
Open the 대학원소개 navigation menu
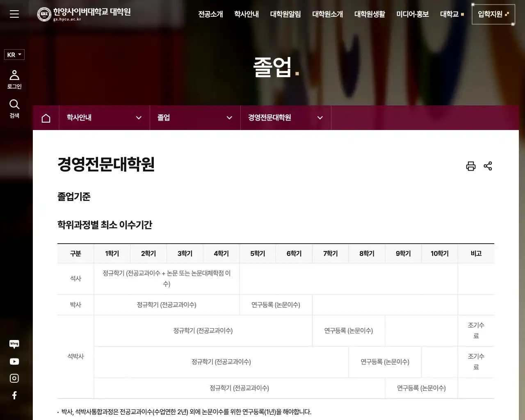[x=327, y=14]
